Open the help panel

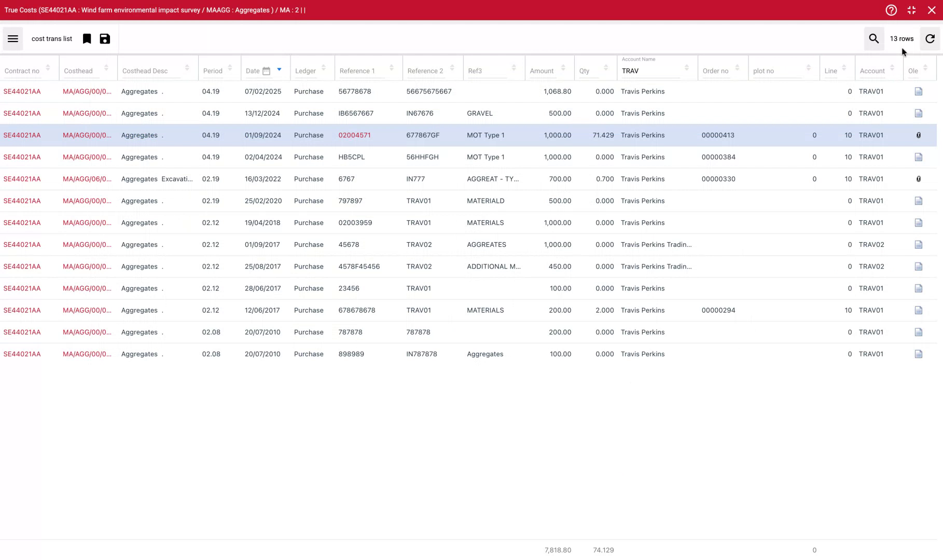(x=891, y=10)
